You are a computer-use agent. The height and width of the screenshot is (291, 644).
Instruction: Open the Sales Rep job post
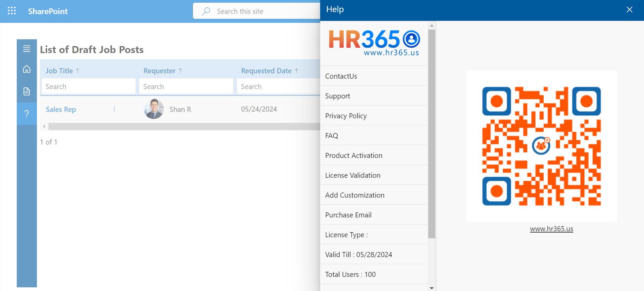(61, 109)
